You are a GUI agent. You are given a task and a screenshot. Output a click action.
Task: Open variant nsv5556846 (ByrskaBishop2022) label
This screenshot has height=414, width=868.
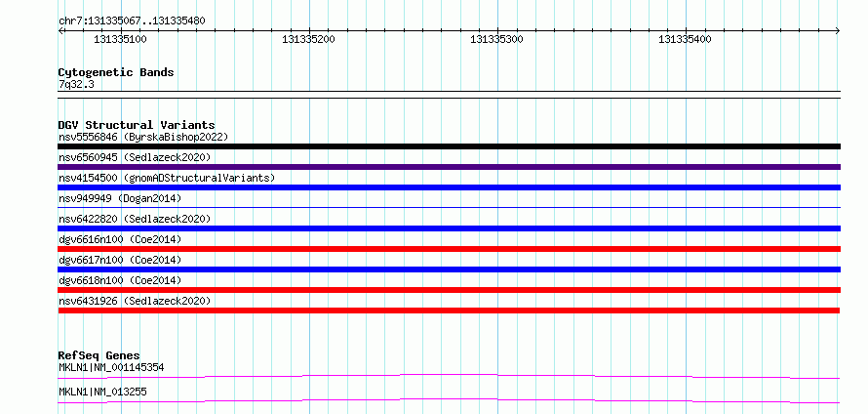click(143, 137)
